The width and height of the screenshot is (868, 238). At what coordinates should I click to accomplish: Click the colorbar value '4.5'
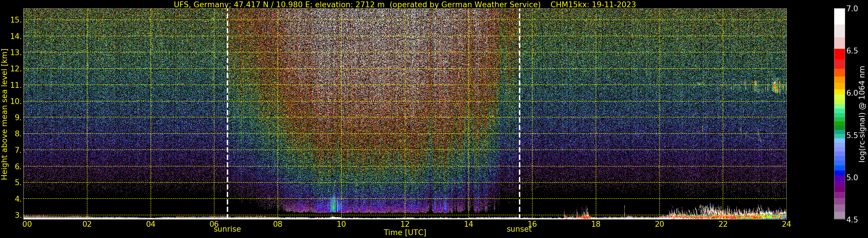coord(852,220)
